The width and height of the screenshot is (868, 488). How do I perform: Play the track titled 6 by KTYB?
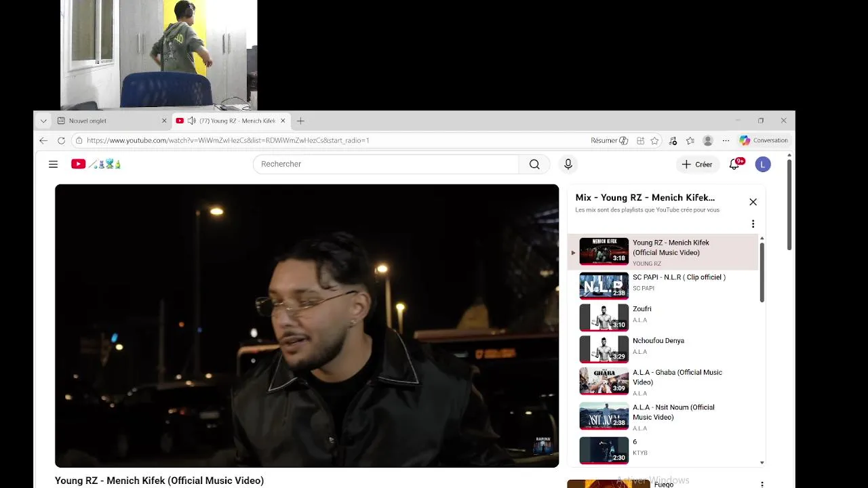coord(663,449)
